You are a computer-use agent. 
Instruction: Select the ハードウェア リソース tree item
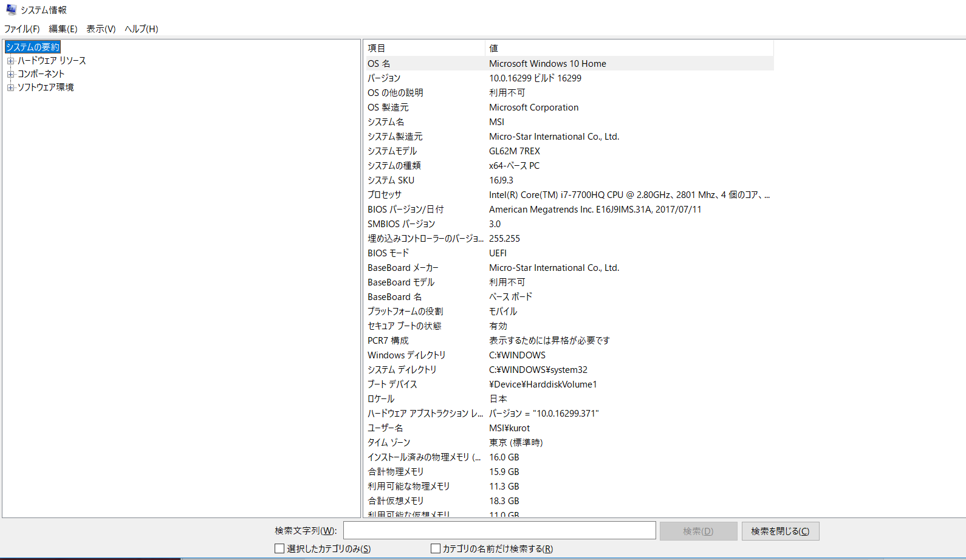pos(52,61)
